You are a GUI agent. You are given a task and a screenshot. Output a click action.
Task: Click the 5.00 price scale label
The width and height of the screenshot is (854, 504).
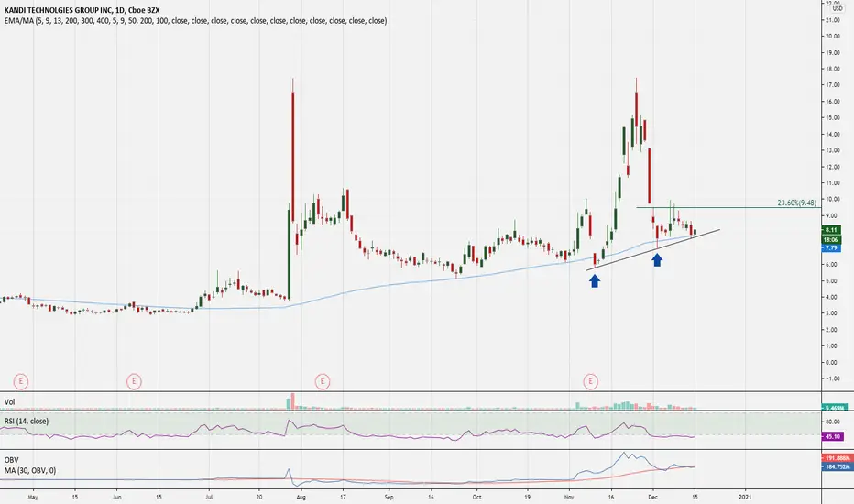(832, 281)
